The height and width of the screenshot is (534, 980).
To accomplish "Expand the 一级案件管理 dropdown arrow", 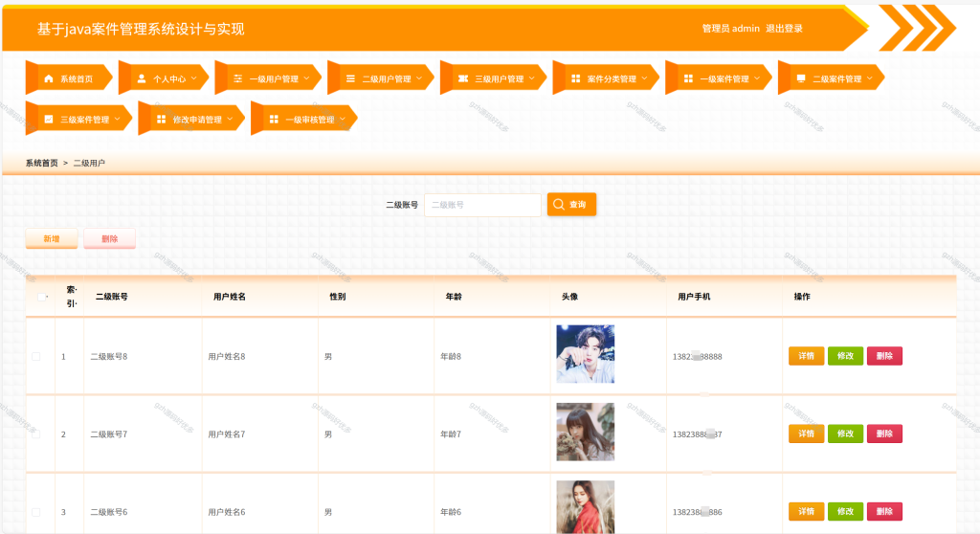I will point(757,78).
